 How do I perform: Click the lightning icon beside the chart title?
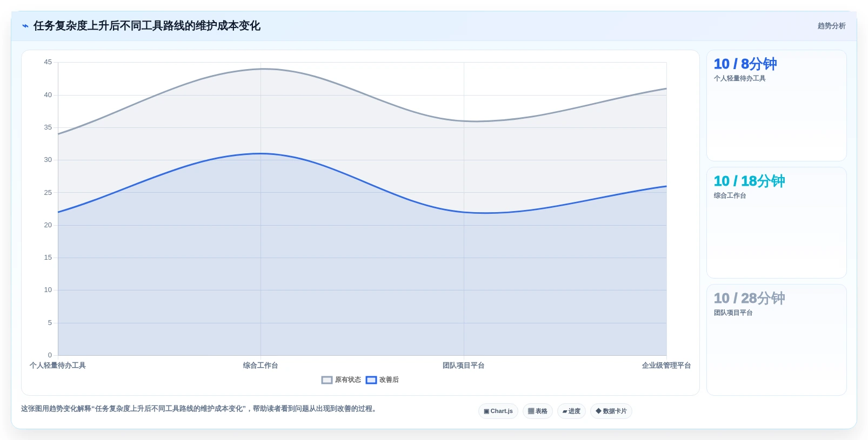click(25, 26)
